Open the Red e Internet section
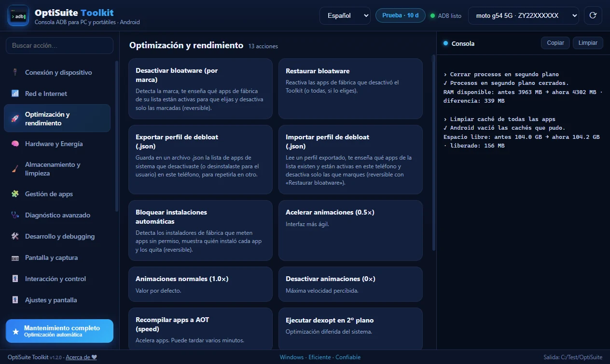The width and height of the screenshot is (610, 364). pos(57,94)
